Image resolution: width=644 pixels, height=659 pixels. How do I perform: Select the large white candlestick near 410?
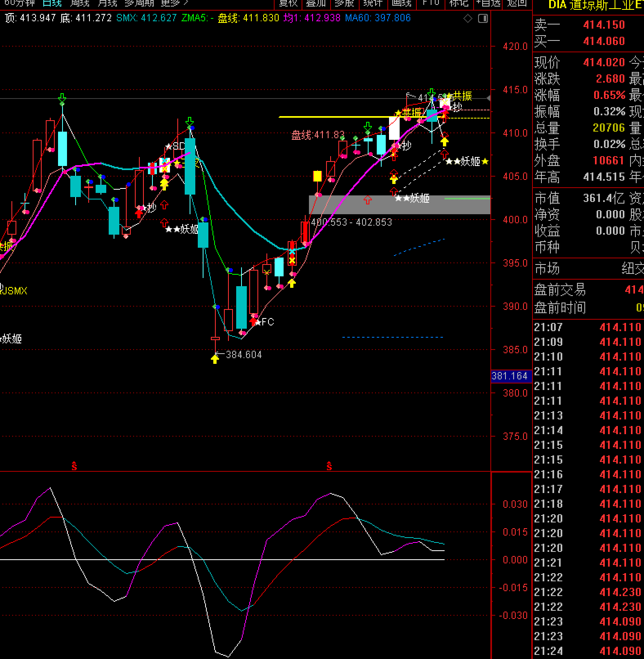point(394,128)
